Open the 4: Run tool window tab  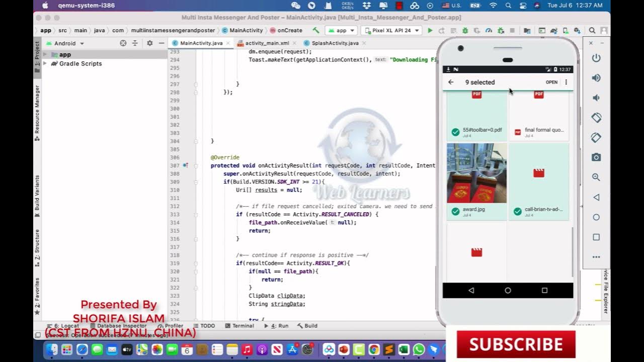(277, 326)
